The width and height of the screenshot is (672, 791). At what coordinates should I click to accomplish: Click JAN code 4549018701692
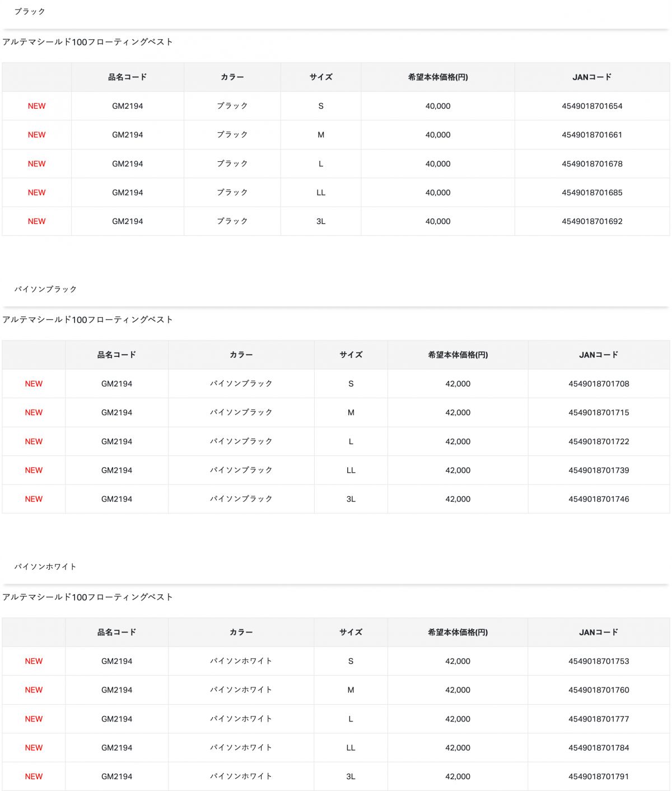pos(592,221)
